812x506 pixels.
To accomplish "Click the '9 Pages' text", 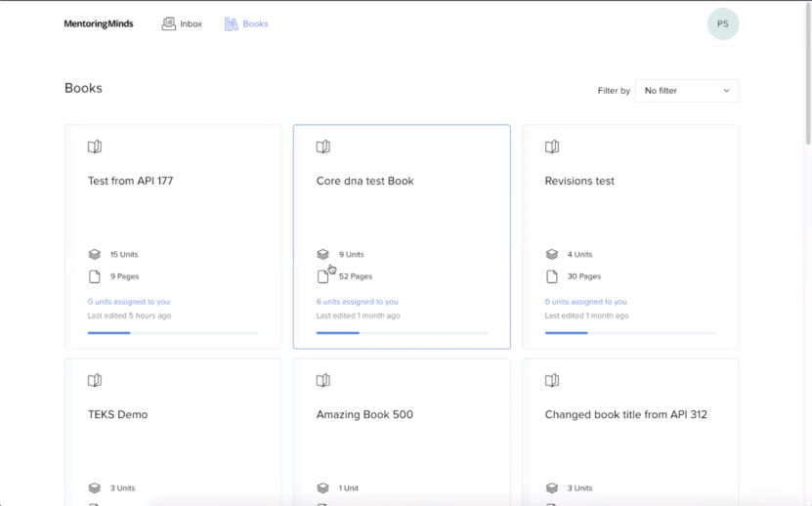I will point(124,276).
